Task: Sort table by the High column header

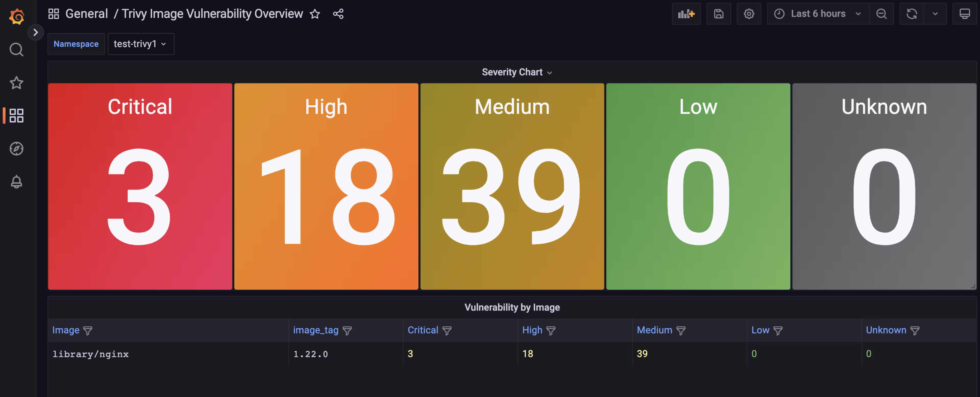Action: pyautogui.click(x=532, y=330)
